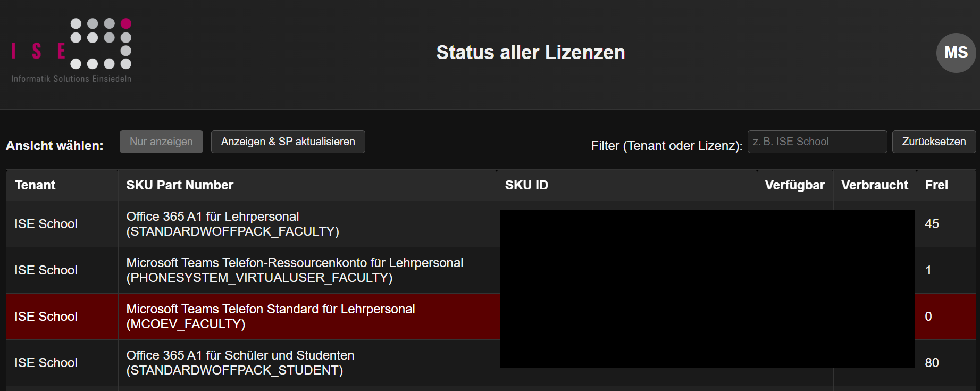
Task: Select the SKU ID column header
Action: coord(526,185)
